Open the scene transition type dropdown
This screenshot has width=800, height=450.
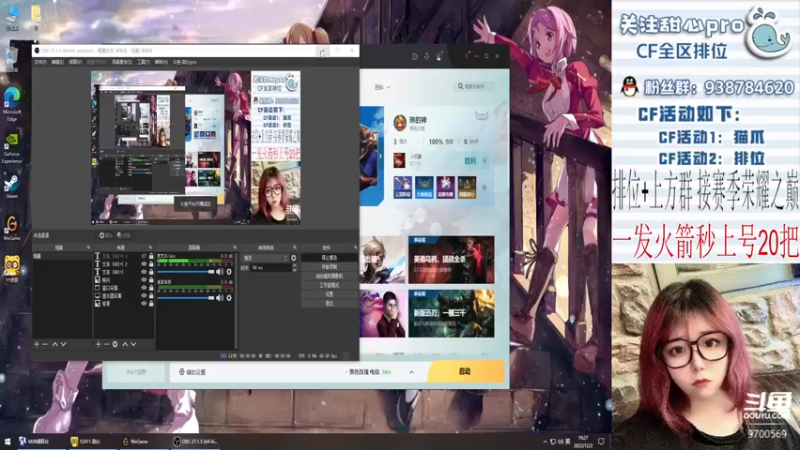pos(265,258)
